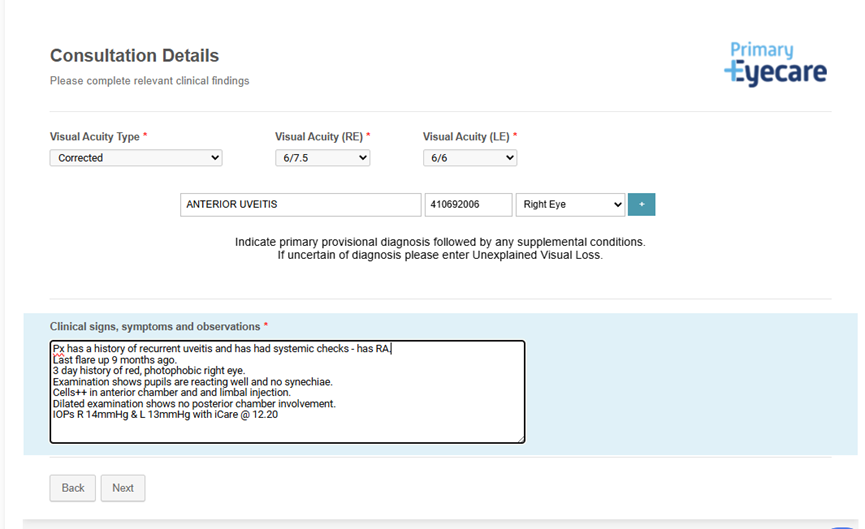865x529 pixels.
Task: Click 'Indicate primary provisional diagnosis' instruction line
Action: point(440,242)
